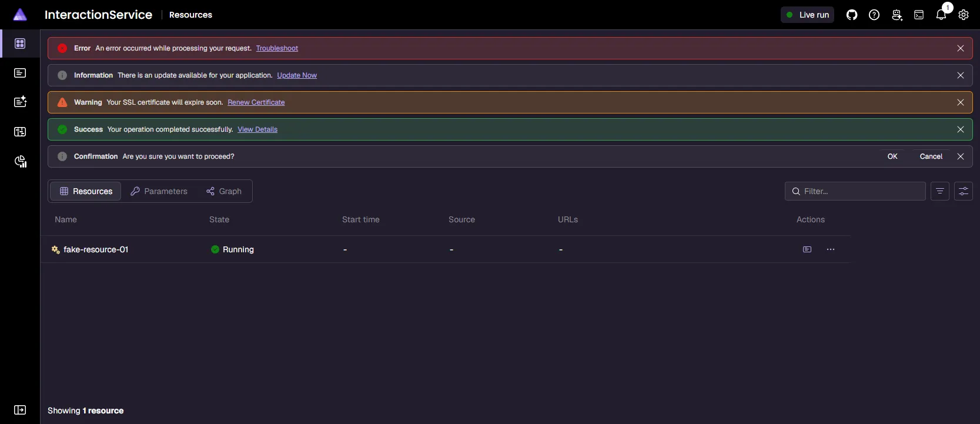The width and height of the screenshot is (980, 424).
Task: Open console logs icon for fake-resource-01
Action: click(x=807, y=249)
